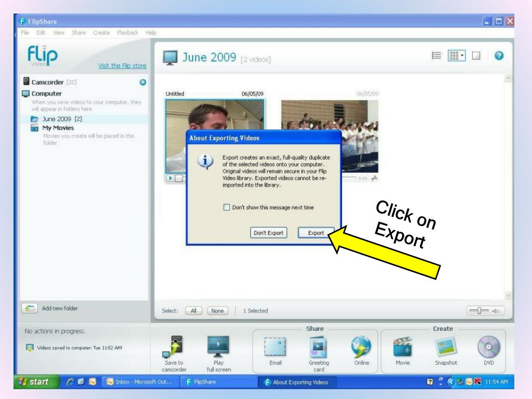Click the Add new folder icon
The image size is (532, 399).
pos(30,308)
